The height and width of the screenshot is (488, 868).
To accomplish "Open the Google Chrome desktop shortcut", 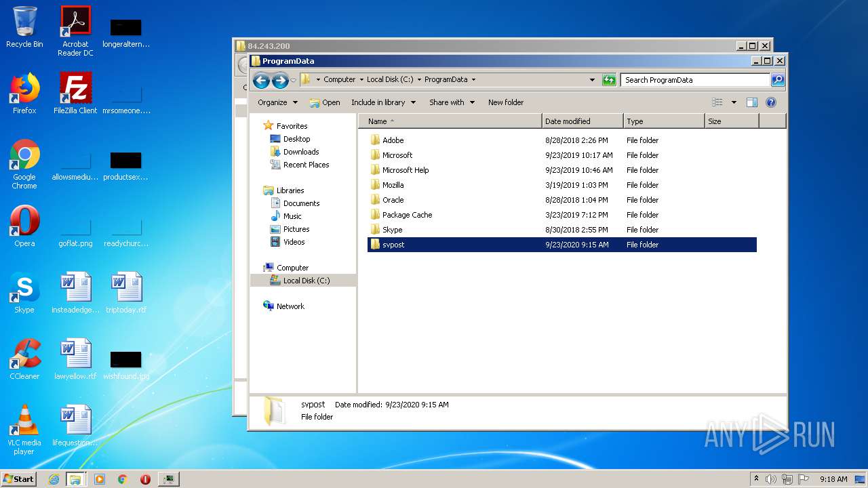I will (x=24, y=164).
